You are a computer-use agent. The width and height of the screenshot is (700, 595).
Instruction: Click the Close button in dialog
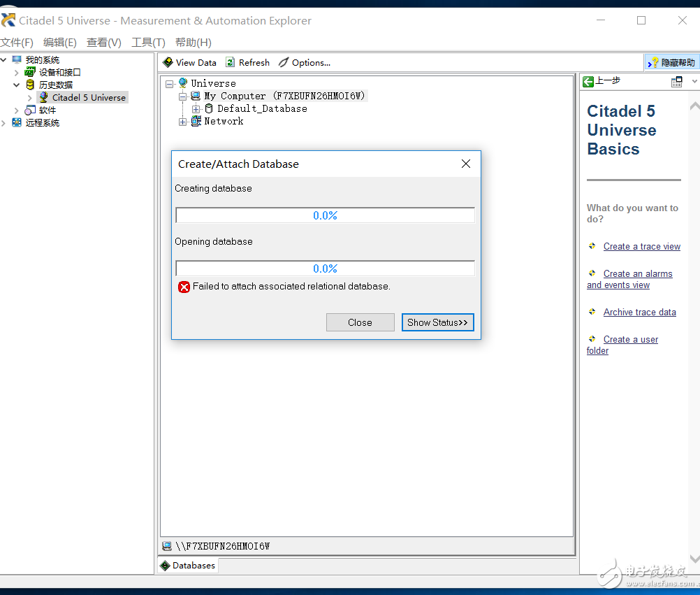360,322
